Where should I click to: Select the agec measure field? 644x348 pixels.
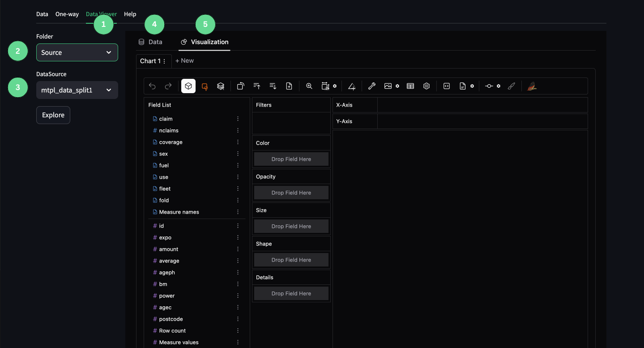[196, 307]
